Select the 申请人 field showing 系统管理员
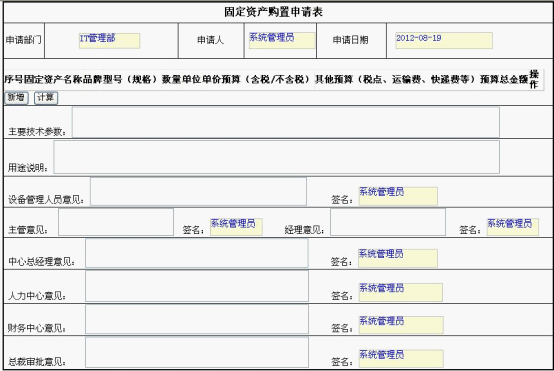The height and width of the screenshot is (371, 554). [282, 40]
